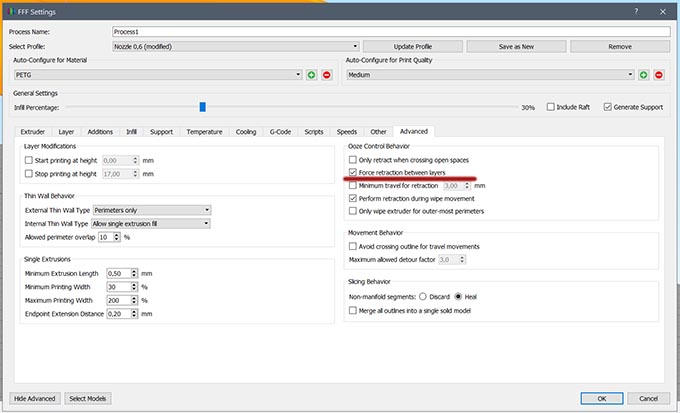Click the Maximum Printing Width value field
Viewport: 680px width, 413px height.
118,300
